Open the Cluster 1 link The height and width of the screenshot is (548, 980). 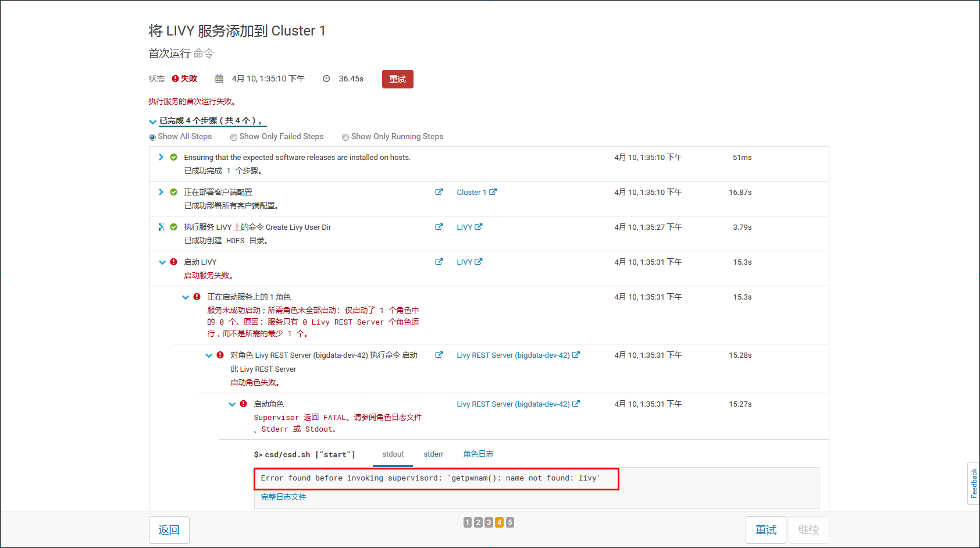(476, 192)
